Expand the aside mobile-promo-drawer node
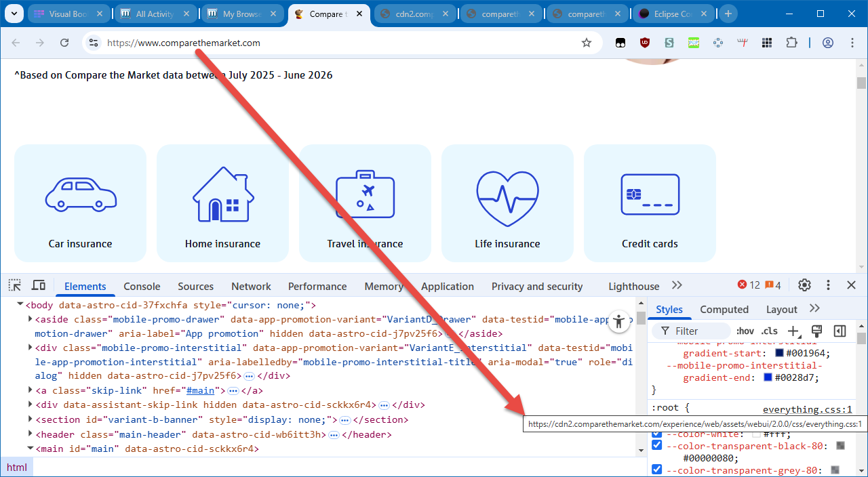 tap(31, 319)
